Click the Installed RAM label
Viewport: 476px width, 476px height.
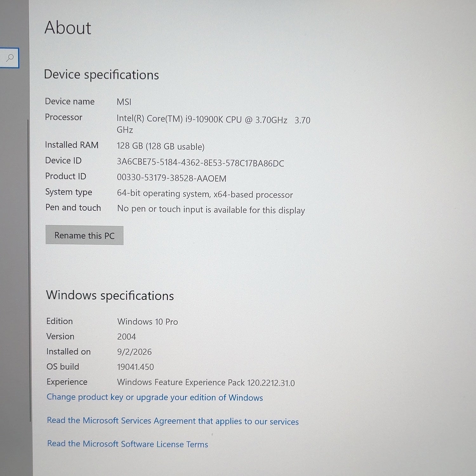(72, 145)
